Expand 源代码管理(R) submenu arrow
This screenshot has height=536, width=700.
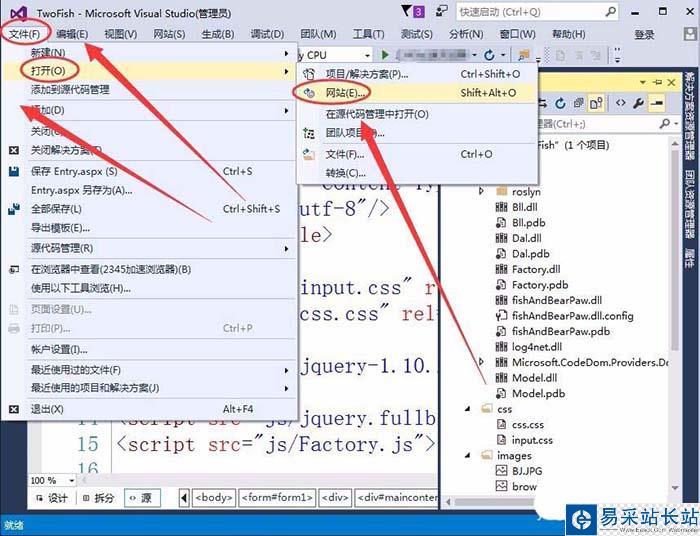click(286, 249)
